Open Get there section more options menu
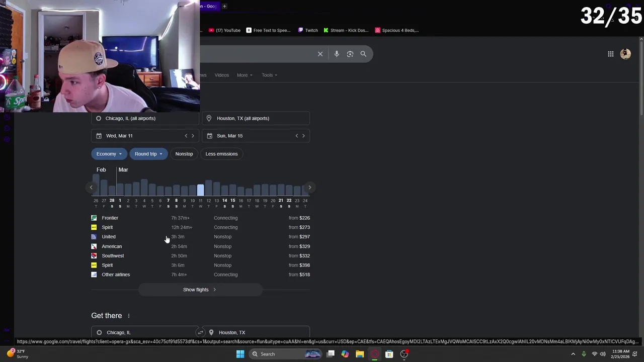This screenshot has width=644, height=362. coord(128,316)
